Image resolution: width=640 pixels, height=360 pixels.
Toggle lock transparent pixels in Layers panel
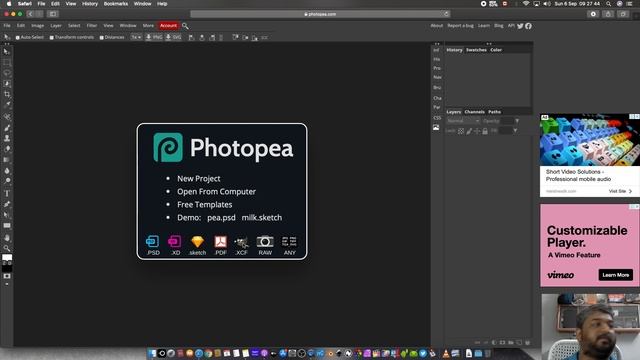click(x=461, y=131)
